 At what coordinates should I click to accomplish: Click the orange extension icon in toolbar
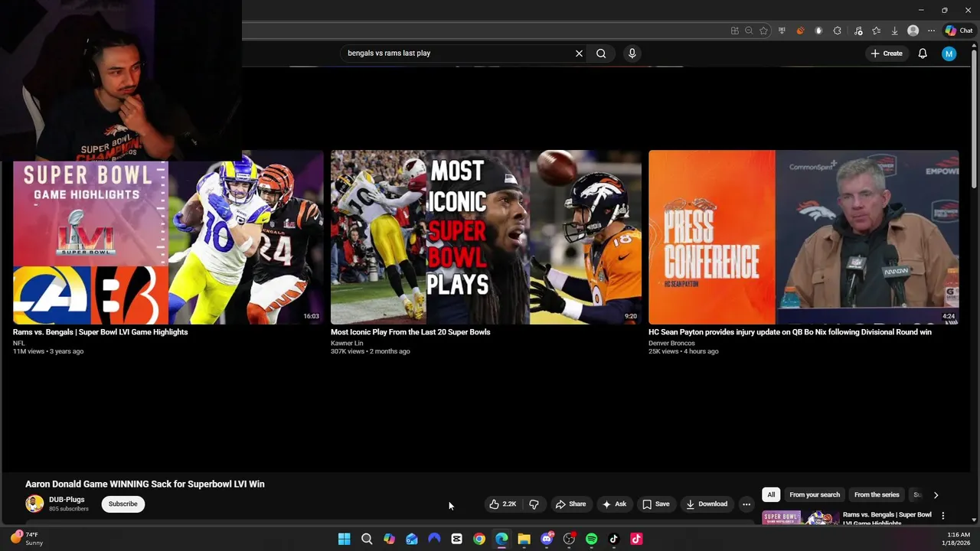point(800,31)
